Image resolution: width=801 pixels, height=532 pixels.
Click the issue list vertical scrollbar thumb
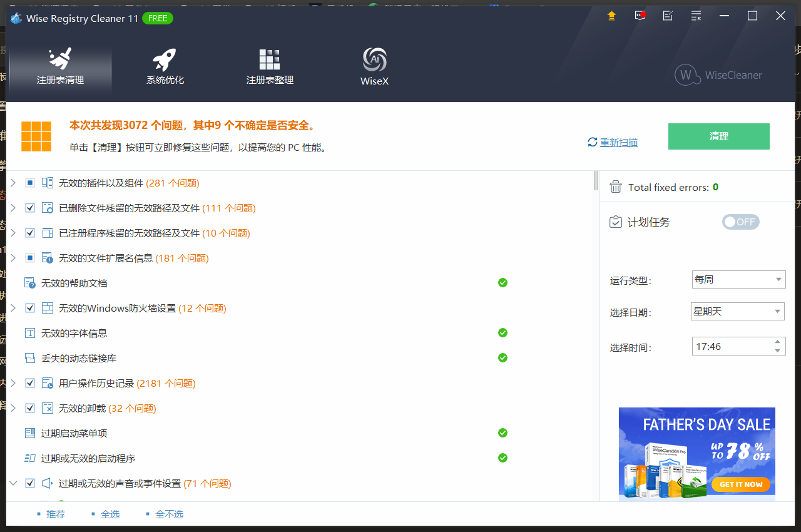596,180
